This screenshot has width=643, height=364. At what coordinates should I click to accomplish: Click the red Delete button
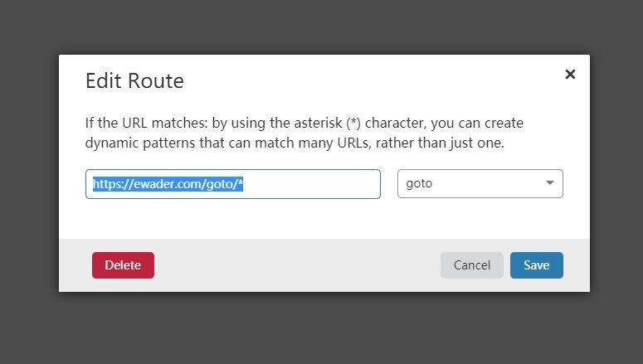tap(123, 265)
